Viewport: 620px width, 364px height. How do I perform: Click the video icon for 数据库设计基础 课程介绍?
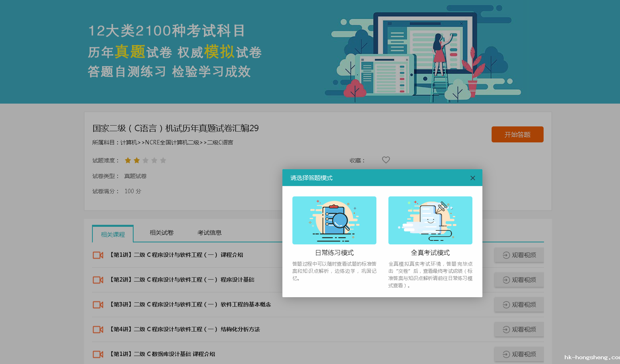pos(98,354)
